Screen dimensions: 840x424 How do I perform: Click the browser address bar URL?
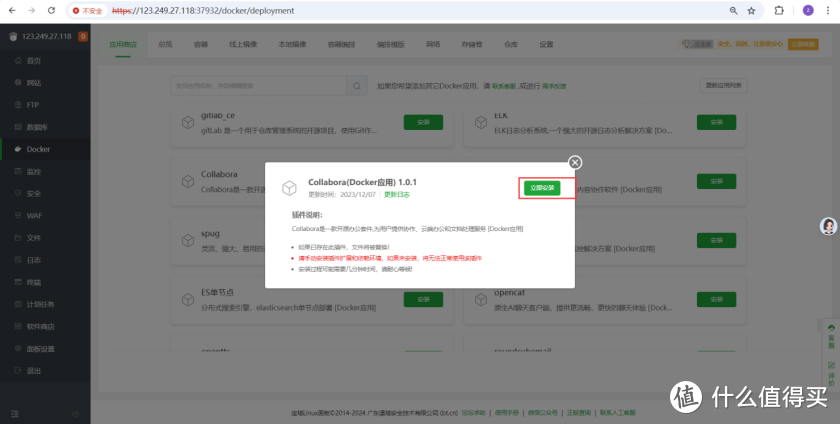(203, 11)
